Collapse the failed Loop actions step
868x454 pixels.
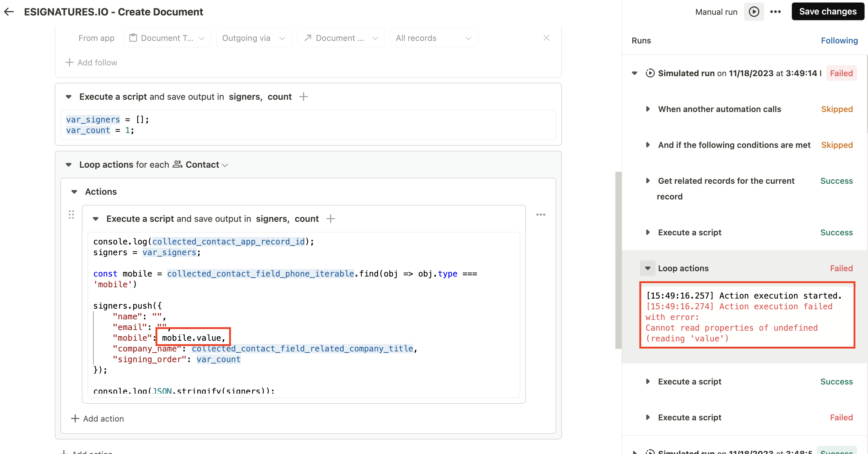click(648, 268)
